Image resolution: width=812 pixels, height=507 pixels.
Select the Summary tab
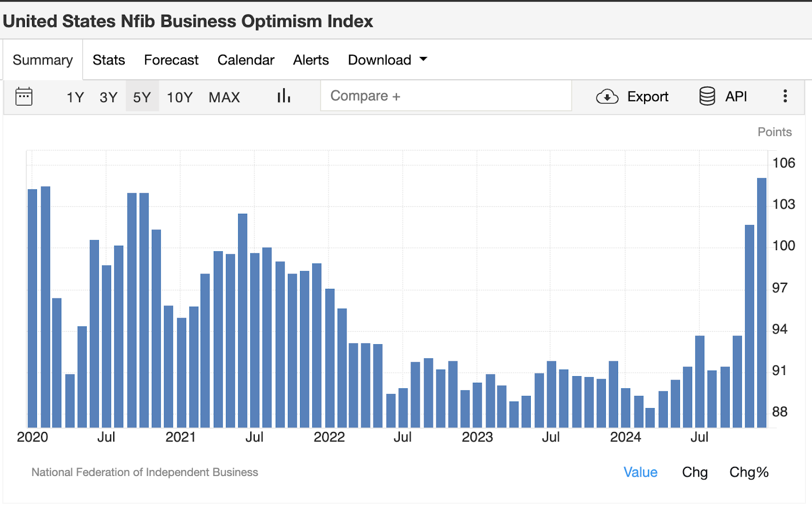pyautogui.click(x=43, y=60)
